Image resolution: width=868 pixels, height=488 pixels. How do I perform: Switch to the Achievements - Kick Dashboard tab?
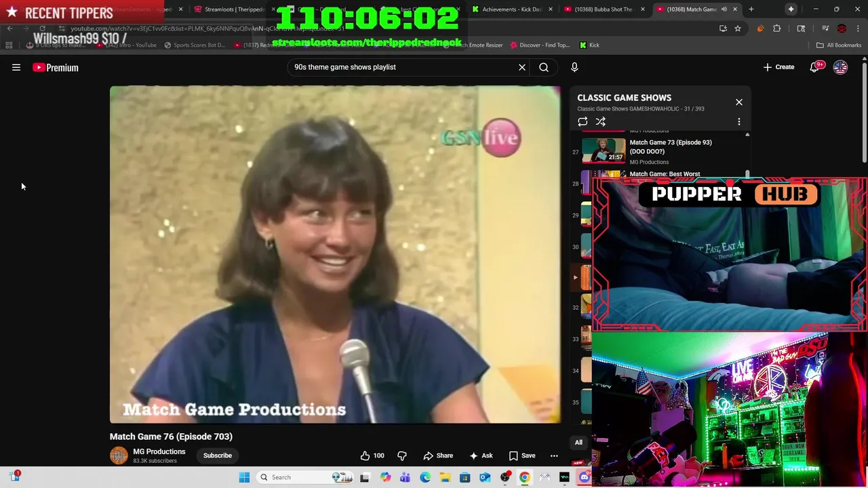tap(512, 9)
